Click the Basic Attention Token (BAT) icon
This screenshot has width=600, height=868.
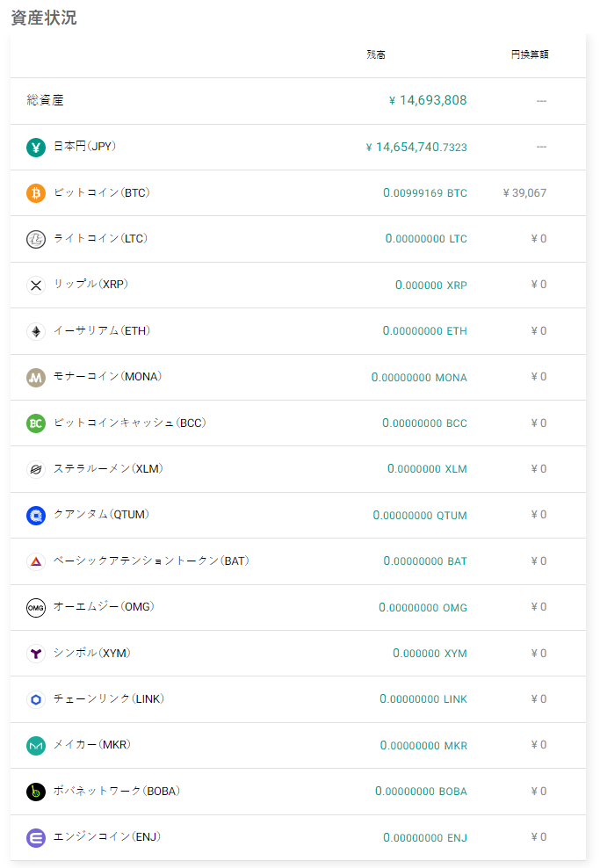(36, 561)
